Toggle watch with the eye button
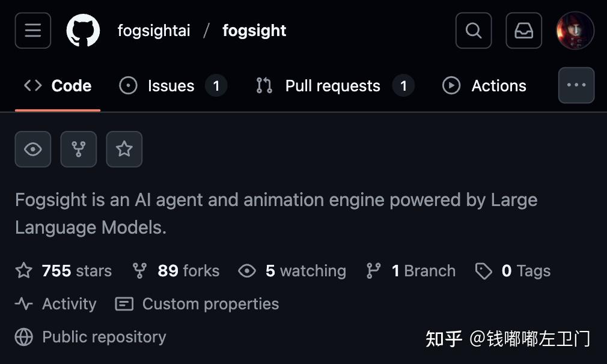 (33, 149)
